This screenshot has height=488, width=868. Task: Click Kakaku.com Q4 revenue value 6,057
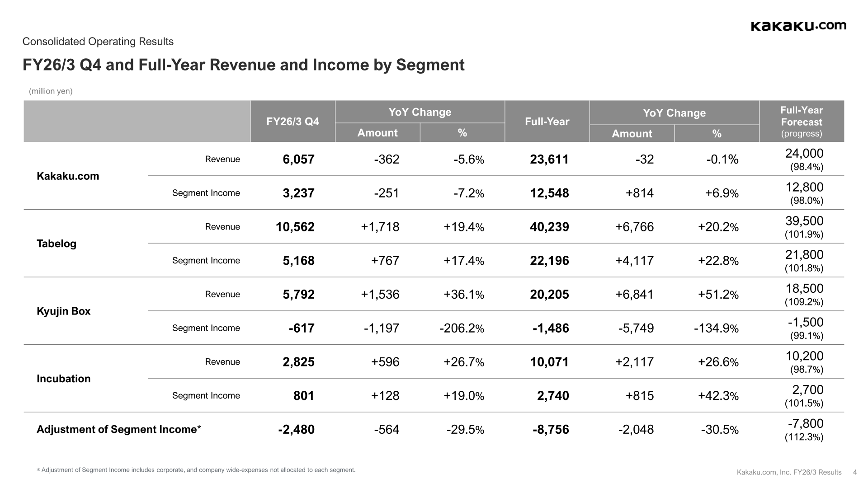pyautogui.click(x=298, y=159)
